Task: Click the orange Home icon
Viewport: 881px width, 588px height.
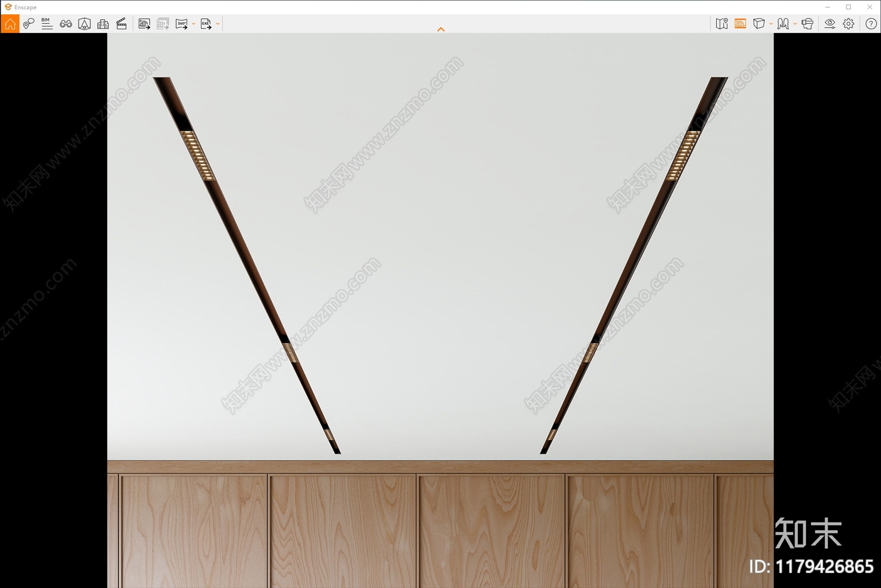Action: pos(10,24)
